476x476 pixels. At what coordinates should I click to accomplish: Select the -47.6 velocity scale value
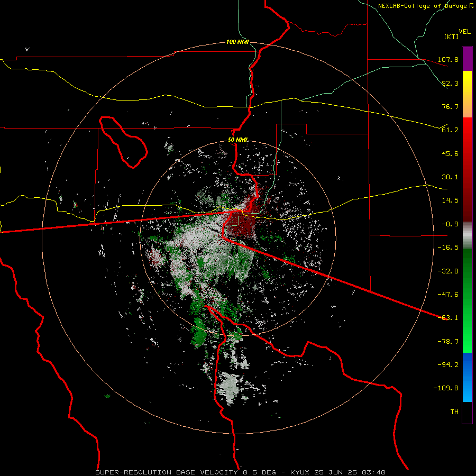click(448, 295)
